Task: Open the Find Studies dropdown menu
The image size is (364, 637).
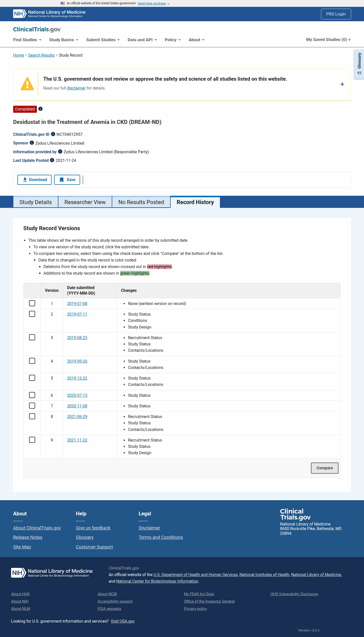Action: 27,40
